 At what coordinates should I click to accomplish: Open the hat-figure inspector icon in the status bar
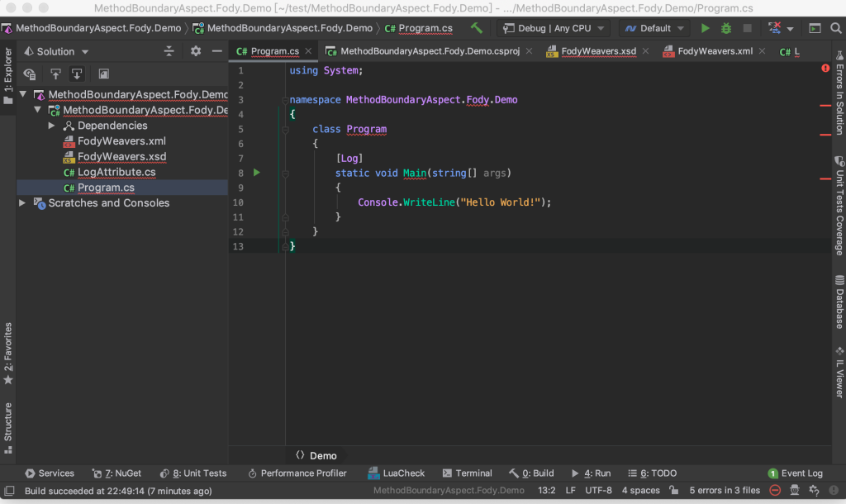(x=794, y=491)
